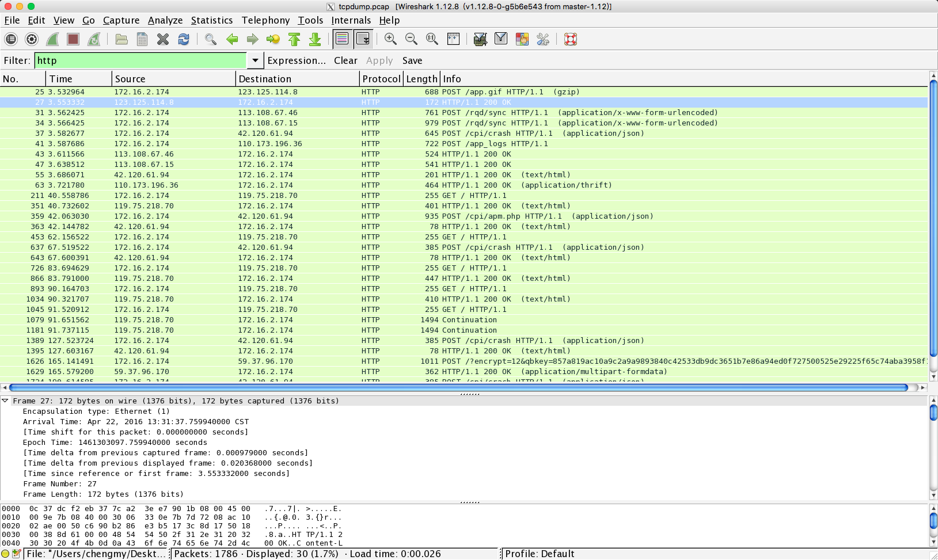This screenshot has height=560, width=938.
Task: Toggle auto scroll in live capture
Action: coord(363,39)
